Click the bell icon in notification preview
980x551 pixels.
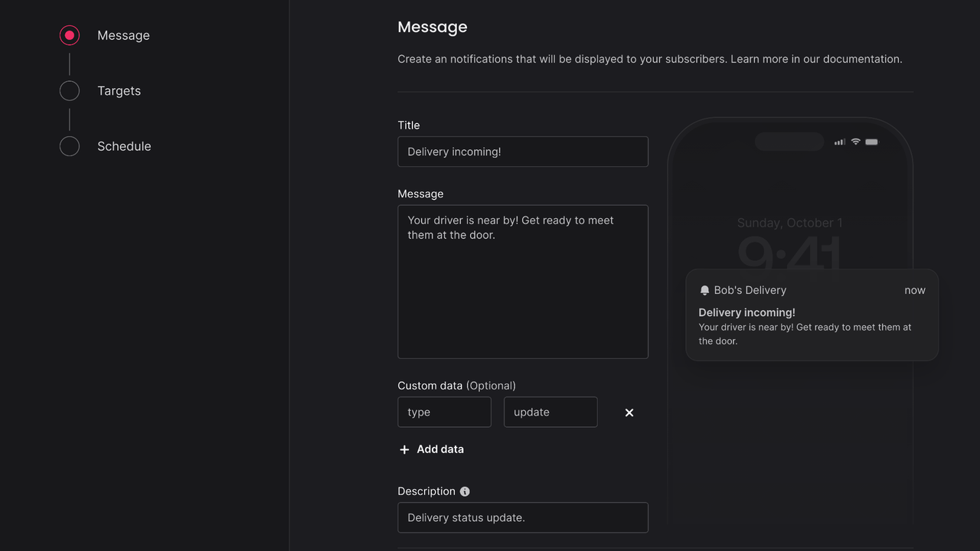704,291
